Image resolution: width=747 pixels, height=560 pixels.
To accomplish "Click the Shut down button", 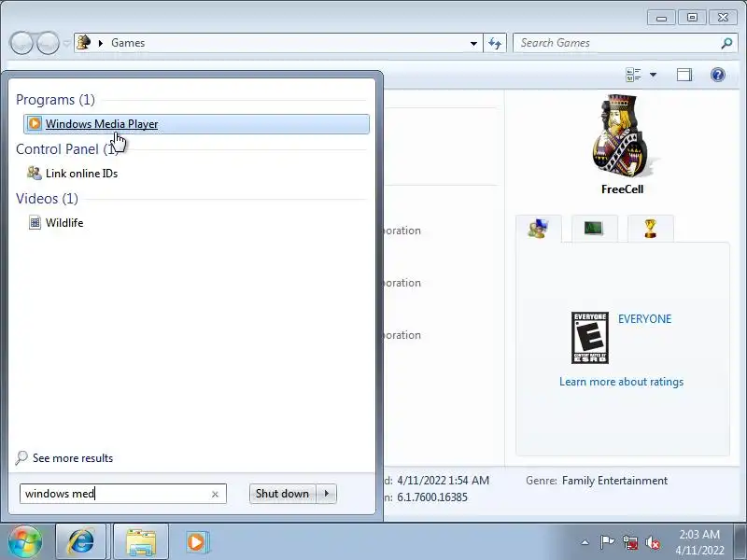I will tap(282, 494).
